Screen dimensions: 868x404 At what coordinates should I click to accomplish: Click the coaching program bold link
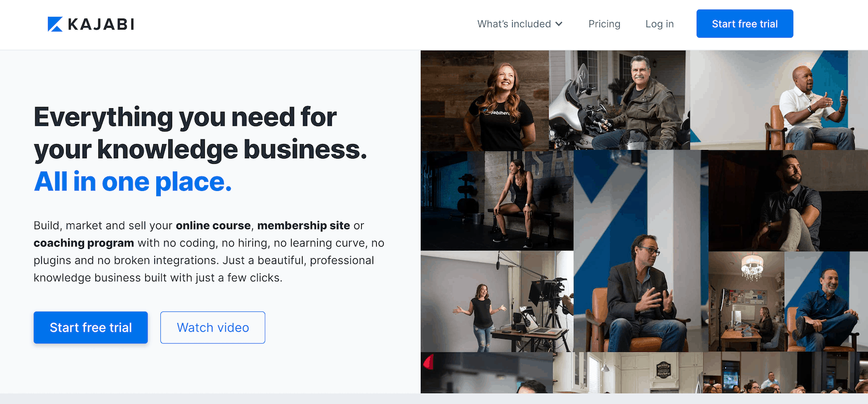(x=84, y=243)
